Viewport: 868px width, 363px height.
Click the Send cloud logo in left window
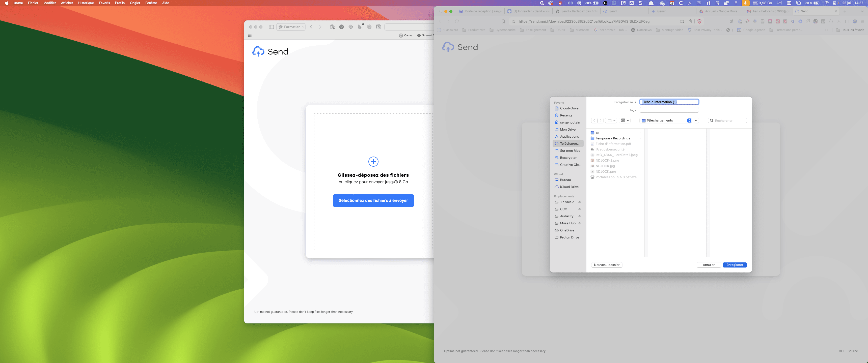point(258,51)
